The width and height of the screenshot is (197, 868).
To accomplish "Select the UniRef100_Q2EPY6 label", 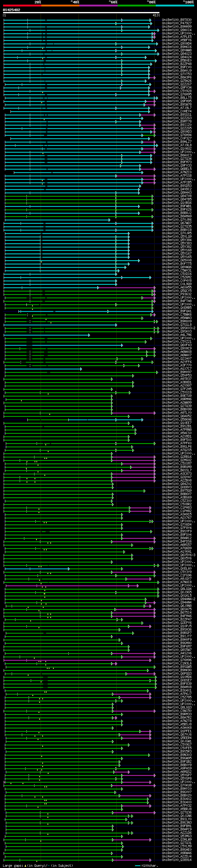I will click(x=177, y=623).
